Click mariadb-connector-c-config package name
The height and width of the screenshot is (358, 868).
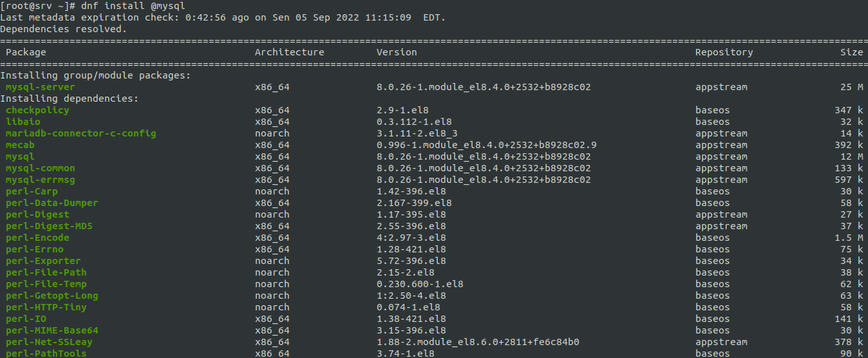[x=80, y=133]
